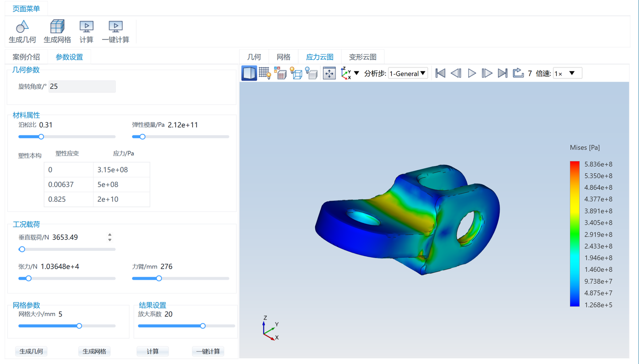Click the 放大系数 slider handle

(203, 326)
